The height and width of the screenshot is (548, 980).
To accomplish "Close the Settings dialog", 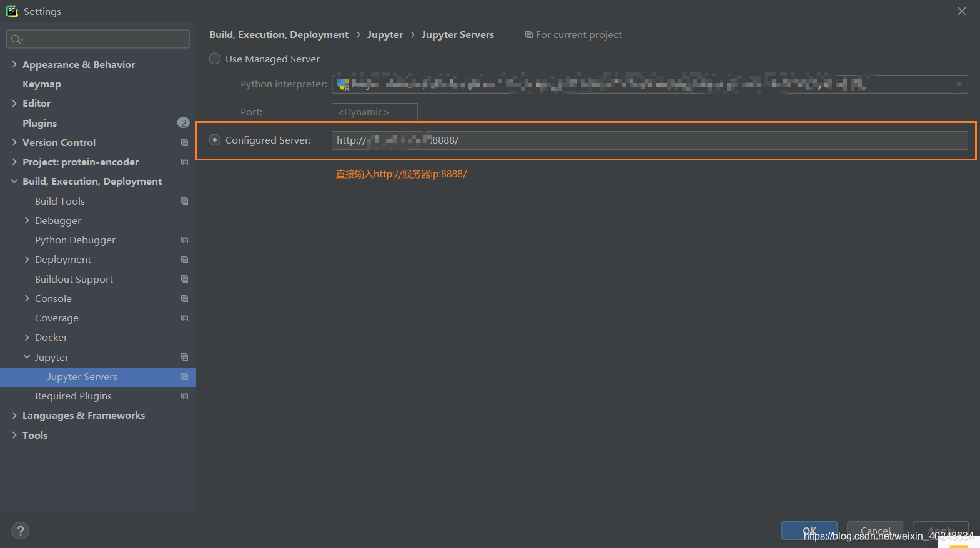I will pyautogui.click(x=962, y=11).
